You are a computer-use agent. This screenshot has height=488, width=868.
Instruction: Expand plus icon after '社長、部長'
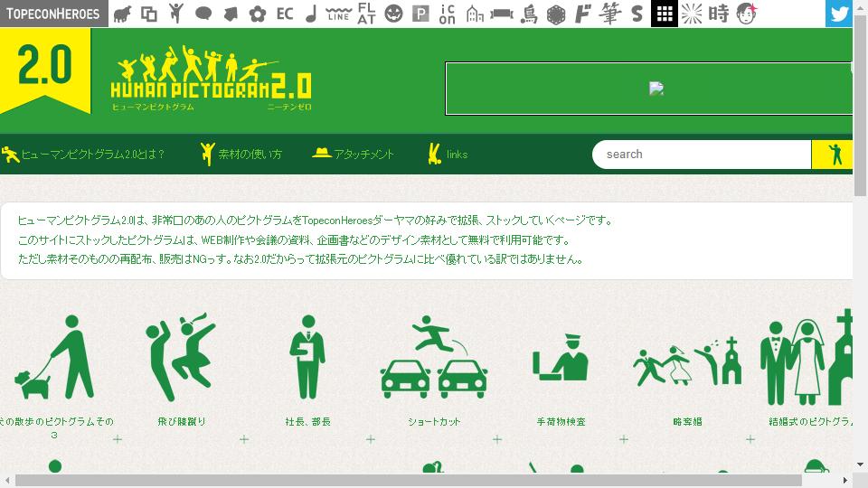coord(371,439)
